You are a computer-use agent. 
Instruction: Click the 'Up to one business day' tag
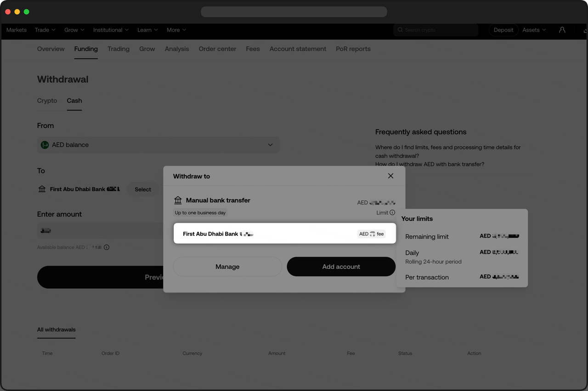tap(201, 213)
